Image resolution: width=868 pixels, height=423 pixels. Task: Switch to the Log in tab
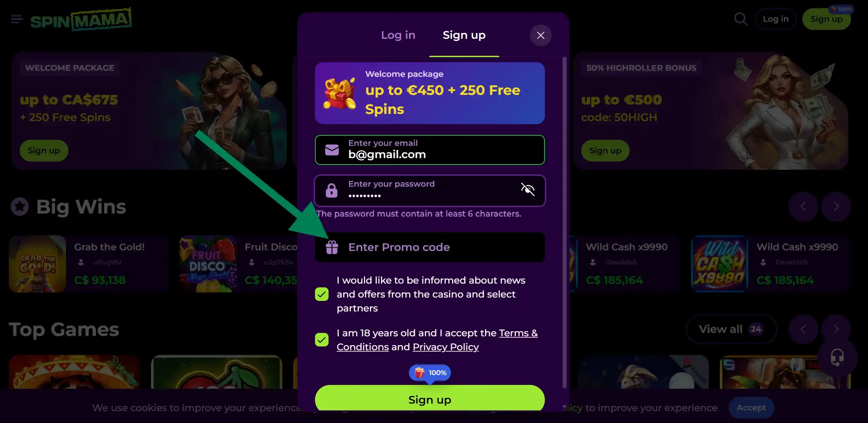coord(398,35)
